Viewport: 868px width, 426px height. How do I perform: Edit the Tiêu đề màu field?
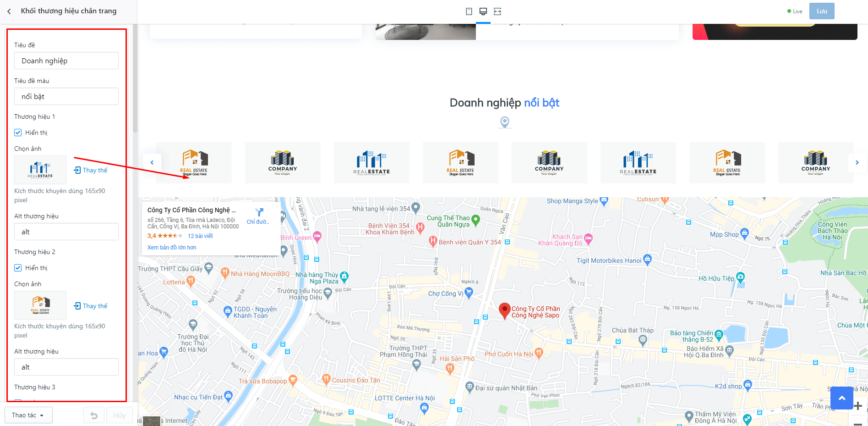(66, 96)
